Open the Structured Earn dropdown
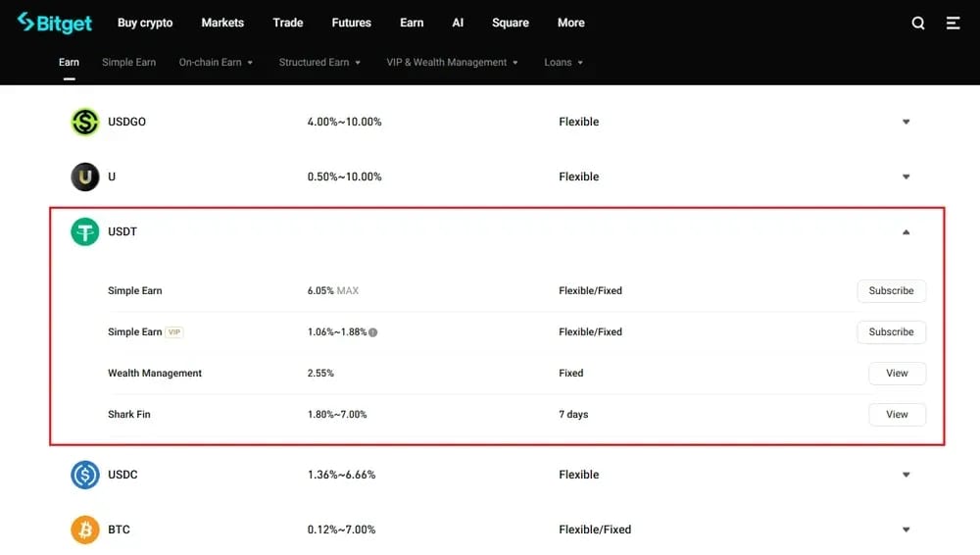 [x=319, y=62]
